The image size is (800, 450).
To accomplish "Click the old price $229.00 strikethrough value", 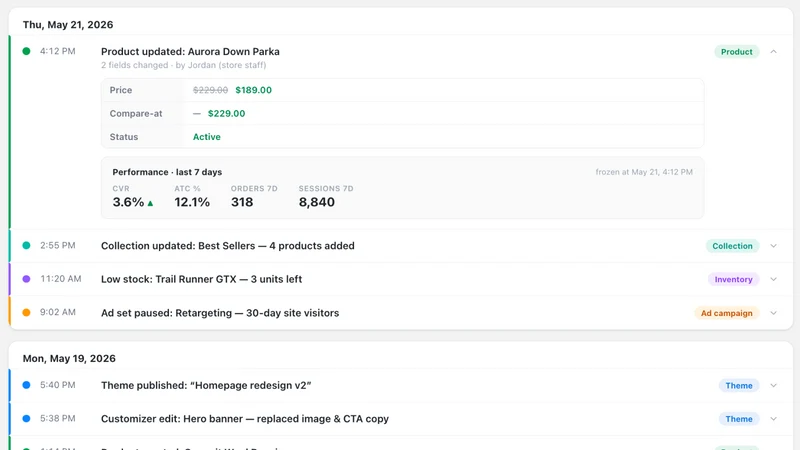I will click(x=210, y=90).
